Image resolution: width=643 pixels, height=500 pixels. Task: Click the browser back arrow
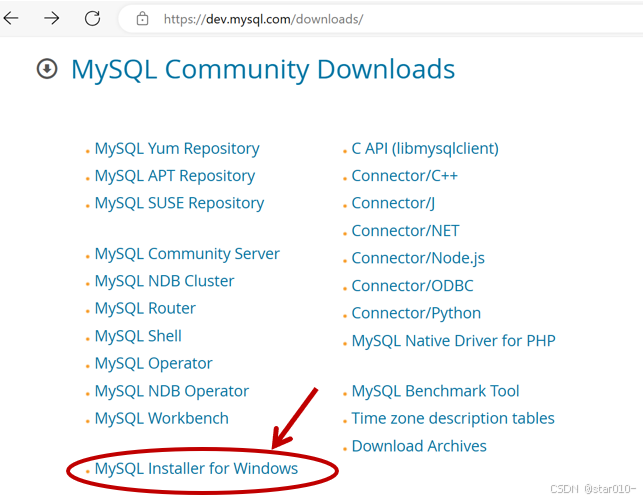[x=11, y=18]
